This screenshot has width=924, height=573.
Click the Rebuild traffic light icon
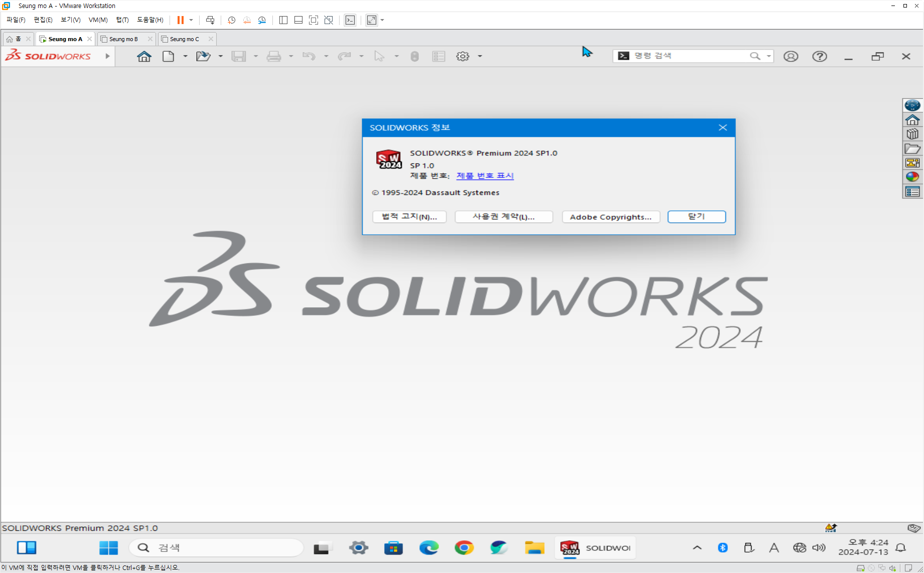coord(414,56)
